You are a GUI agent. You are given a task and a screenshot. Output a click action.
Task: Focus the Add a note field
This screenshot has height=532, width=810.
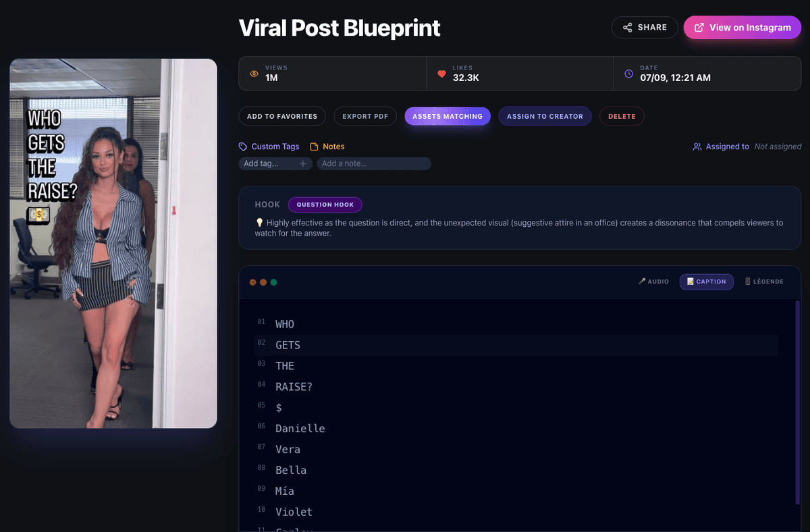click(x=374, y=163)
